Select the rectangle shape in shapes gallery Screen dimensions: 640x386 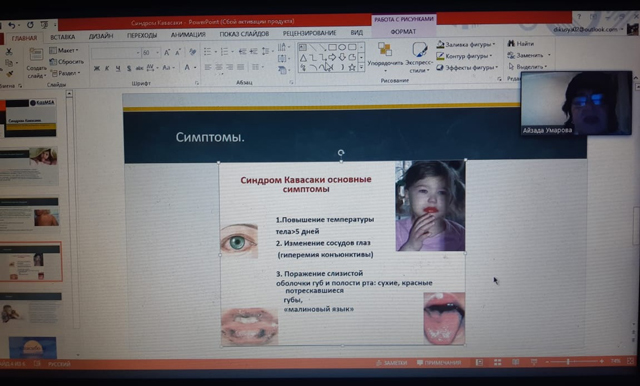point(332,47)
